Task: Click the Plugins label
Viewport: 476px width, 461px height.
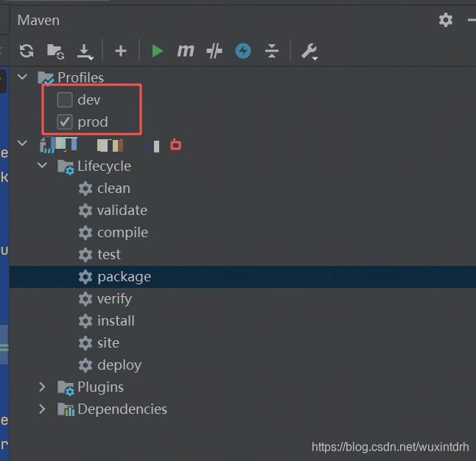Action: tap(101, 387)
